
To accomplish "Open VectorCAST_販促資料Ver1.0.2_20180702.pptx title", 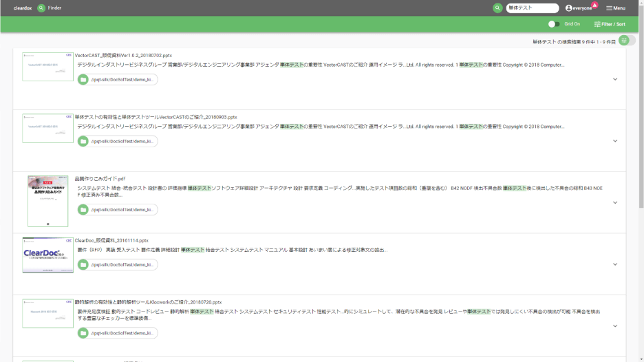I will click(x=123, y=55).
